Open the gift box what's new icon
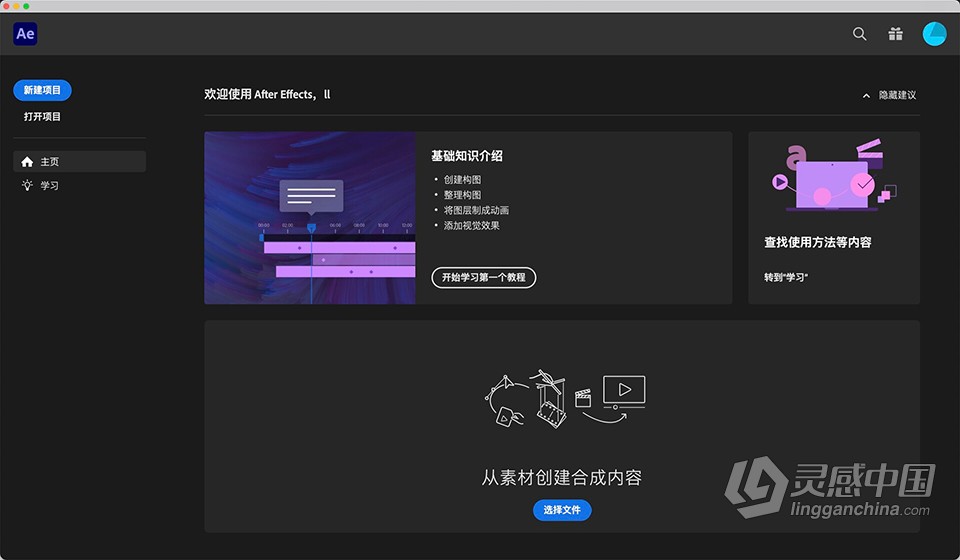Viewport: 960px width, 560px height. click(896, 34)
